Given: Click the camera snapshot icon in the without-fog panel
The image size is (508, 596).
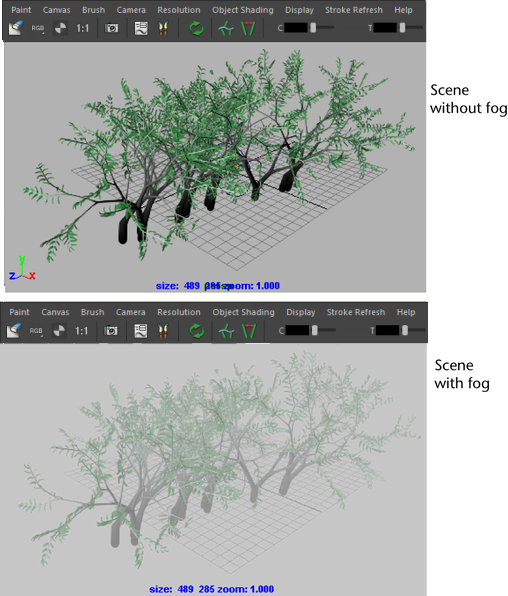Looking at the screenshot, I should tap(111, 28).
